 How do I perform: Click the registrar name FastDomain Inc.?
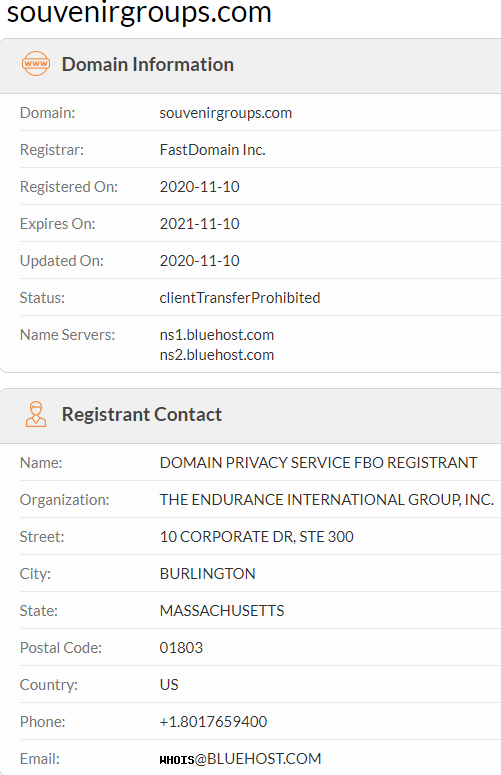[x=212, y=150]
